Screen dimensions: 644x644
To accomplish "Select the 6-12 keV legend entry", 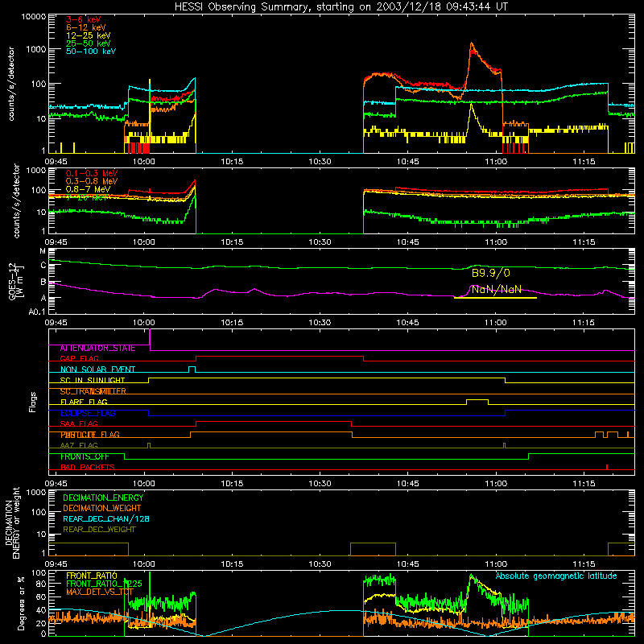I will coord(86,27).
